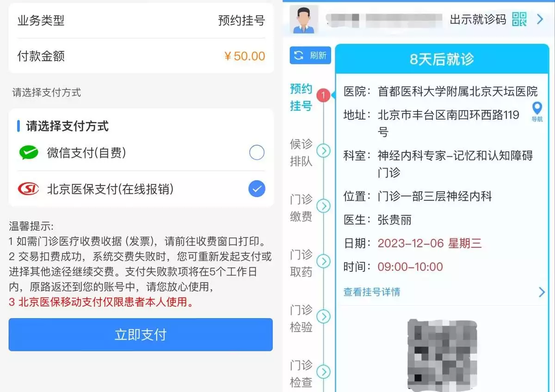555x392 pixels.
Task: Tap the red step 1 badge
Action: (323, 95)
